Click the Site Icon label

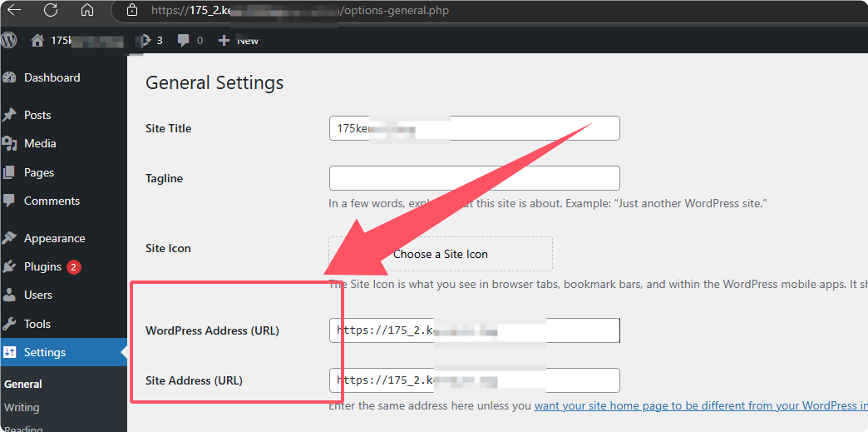pyautogui.click(x=168, y=248)
